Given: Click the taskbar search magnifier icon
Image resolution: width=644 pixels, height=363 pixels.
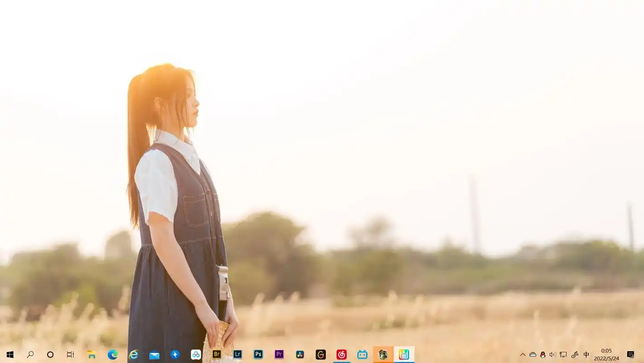Looking at the screenshot, I should click(30, 354).
